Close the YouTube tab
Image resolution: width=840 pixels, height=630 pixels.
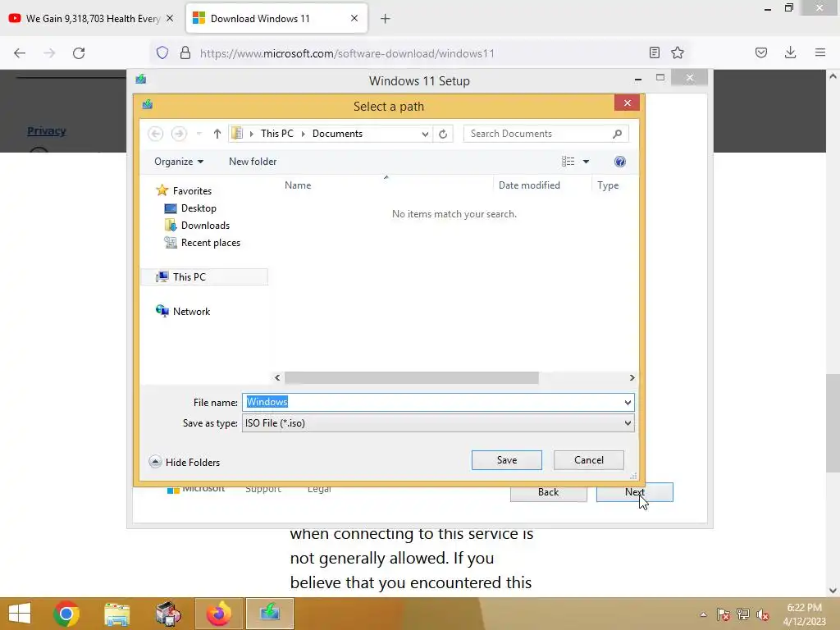[x=170, y=18]
